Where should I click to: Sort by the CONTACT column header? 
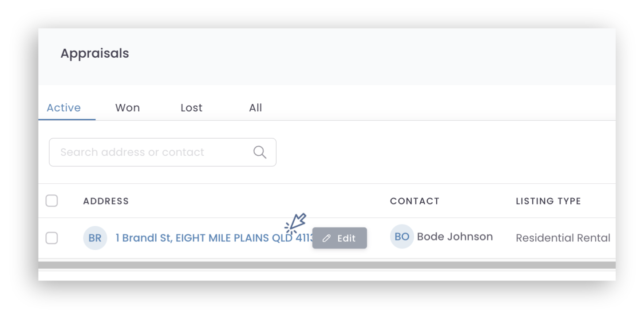point(415,201)
